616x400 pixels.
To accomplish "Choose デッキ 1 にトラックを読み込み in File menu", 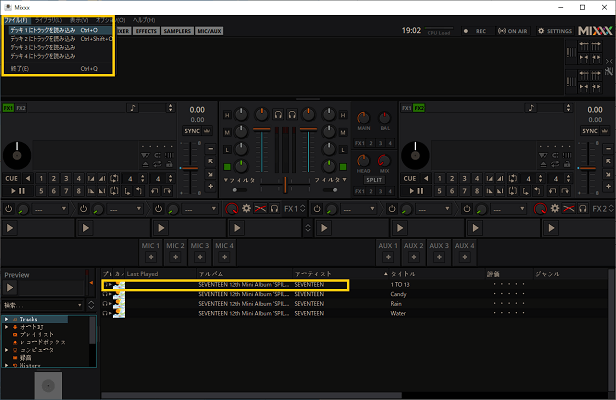I will click(x=60, y=30).
